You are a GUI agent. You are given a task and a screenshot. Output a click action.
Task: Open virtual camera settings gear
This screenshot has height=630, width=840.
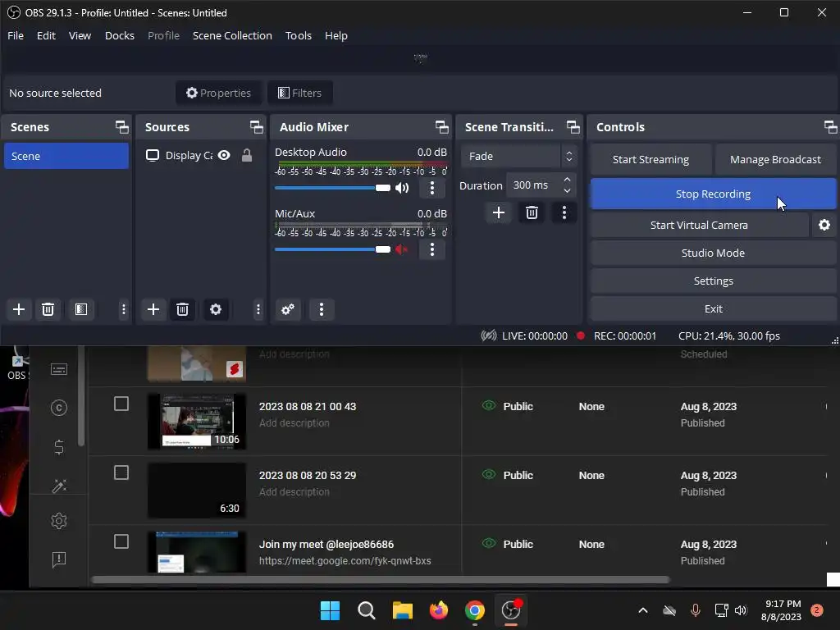point(824,225)
